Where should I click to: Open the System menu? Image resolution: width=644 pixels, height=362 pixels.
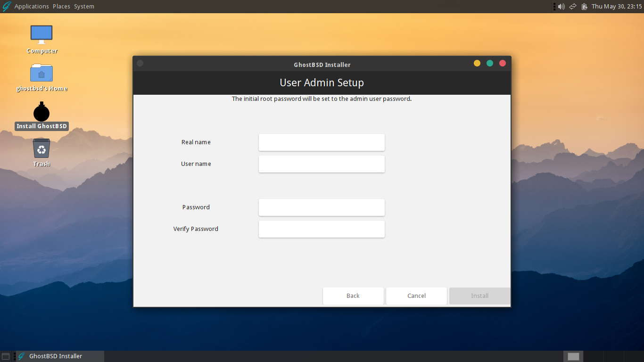click(x=84, y=7)
